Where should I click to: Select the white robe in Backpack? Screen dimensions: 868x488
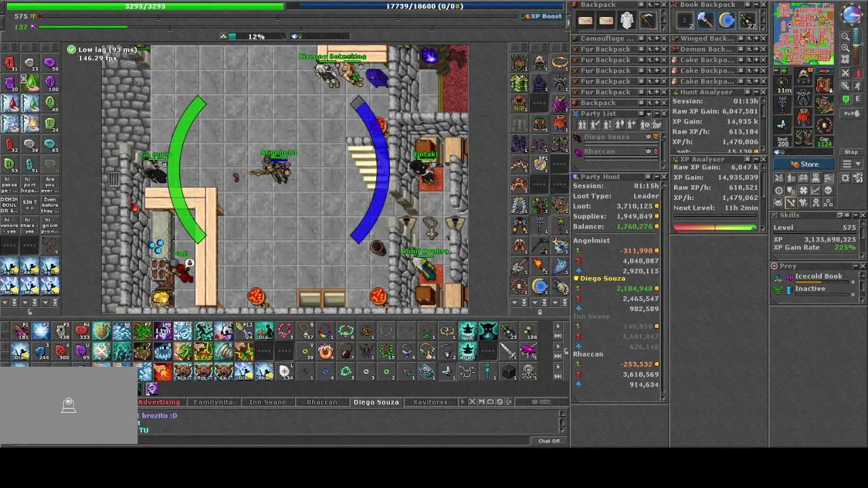tap(627, 20)
